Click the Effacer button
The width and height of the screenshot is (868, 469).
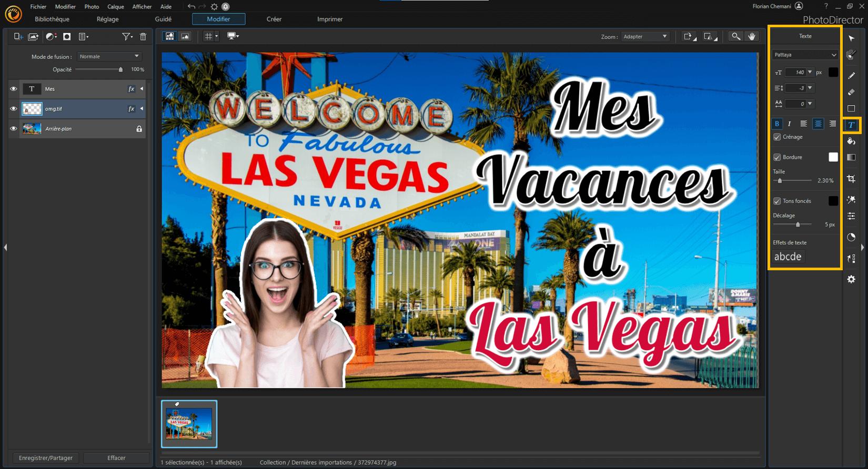point(116,458)
